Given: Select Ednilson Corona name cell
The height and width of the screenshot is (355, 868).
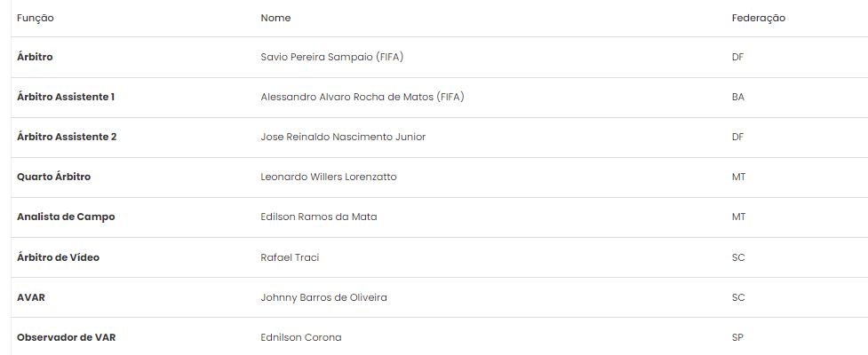Looking at the screenshot, I should [x=301, y=337].
